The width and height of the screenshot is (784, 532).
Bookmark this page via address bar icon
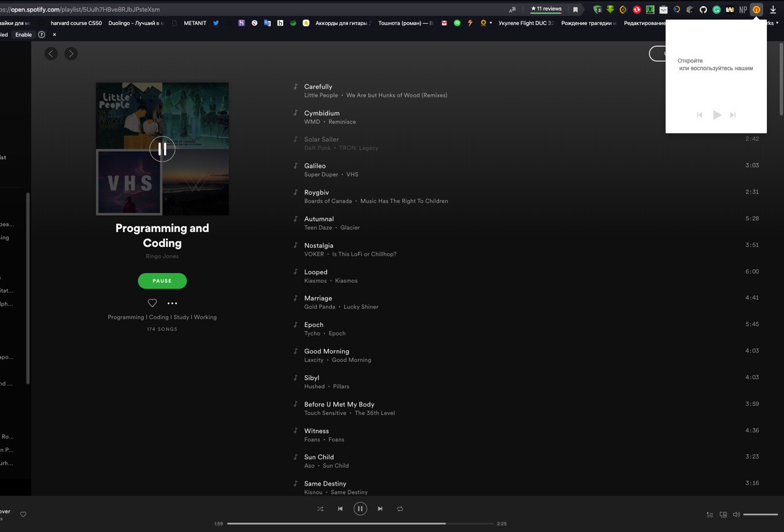[x=575, y=10]
